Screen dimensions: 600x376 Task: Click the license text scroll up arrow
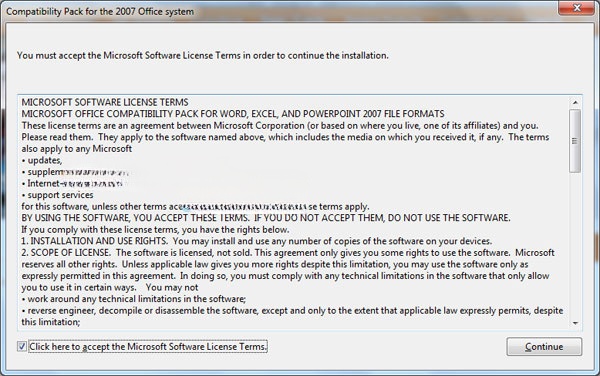pos(575,103)
